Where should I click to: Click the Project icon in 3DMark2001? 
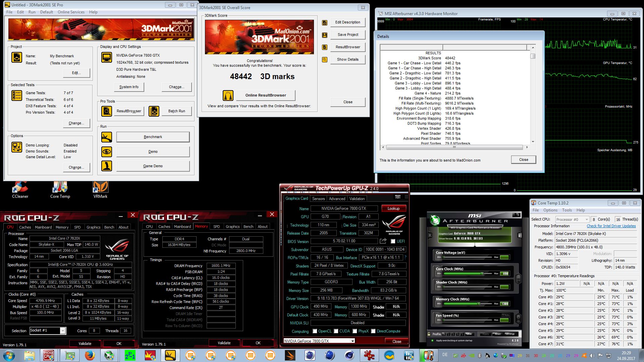(x=17, y=57)
